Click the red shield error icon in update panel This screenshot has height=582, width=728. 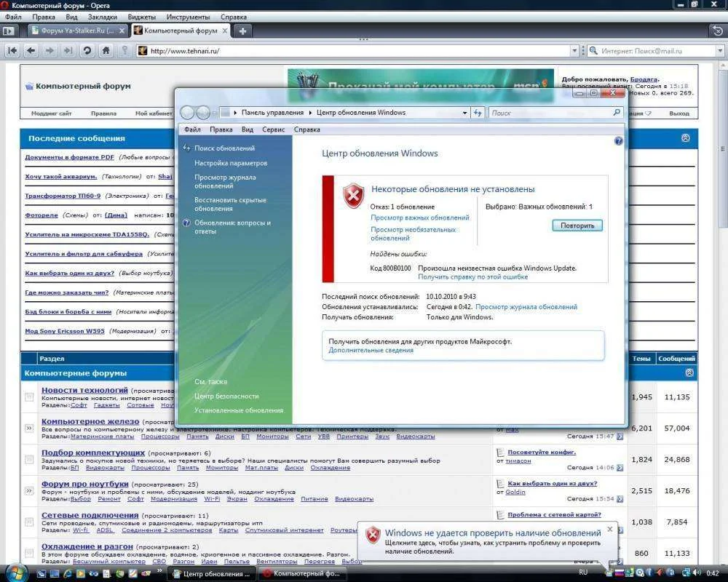[x=353, y=196]
